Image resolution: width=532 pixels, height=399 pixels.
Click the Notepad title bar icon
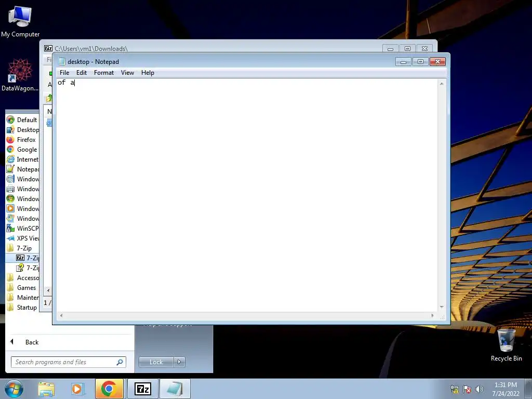click(x=62, y=61)
